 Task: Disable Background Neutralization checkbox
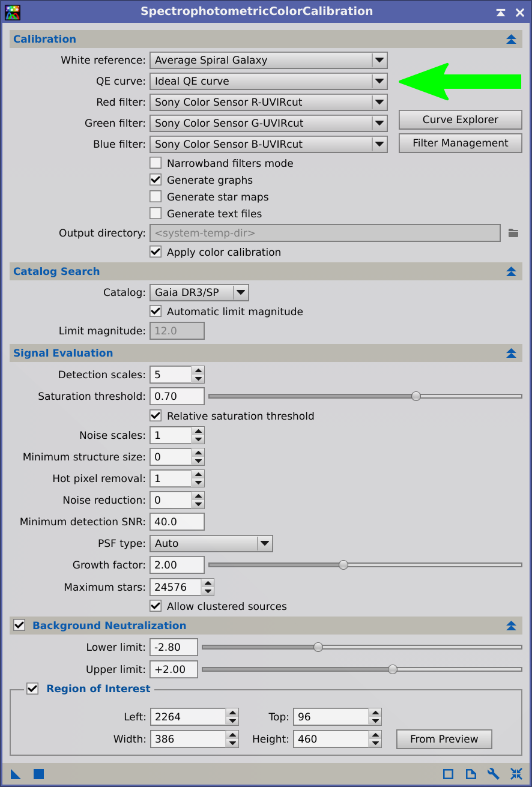[19, 626]
